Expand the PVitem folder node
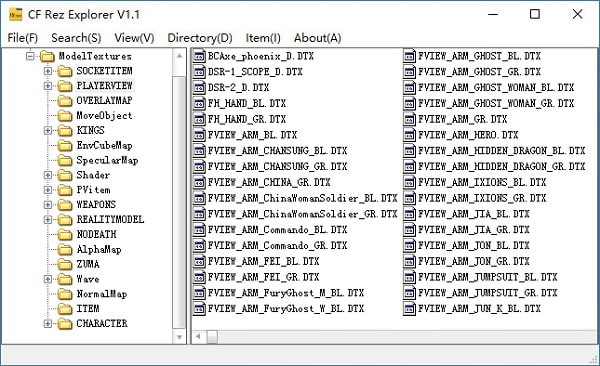The image size is (600, 366). coord(48,190)
